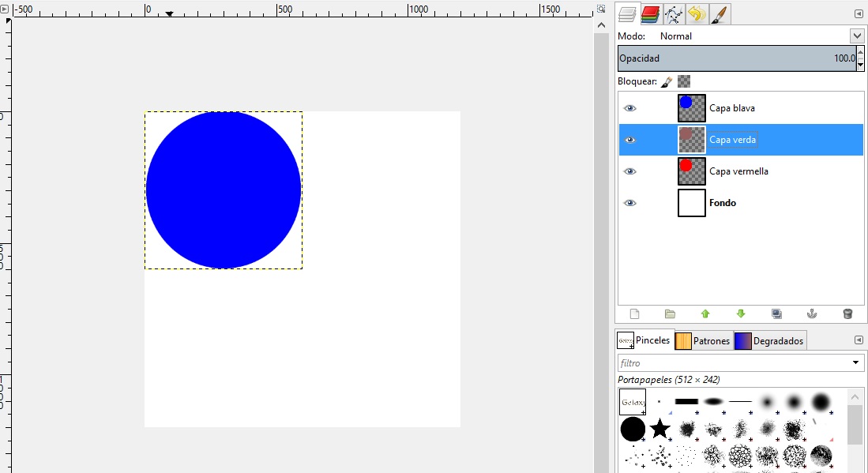Open the layers dock configuration menu arrow
This screenshot has height=473, width=868.
pos(859,14)
